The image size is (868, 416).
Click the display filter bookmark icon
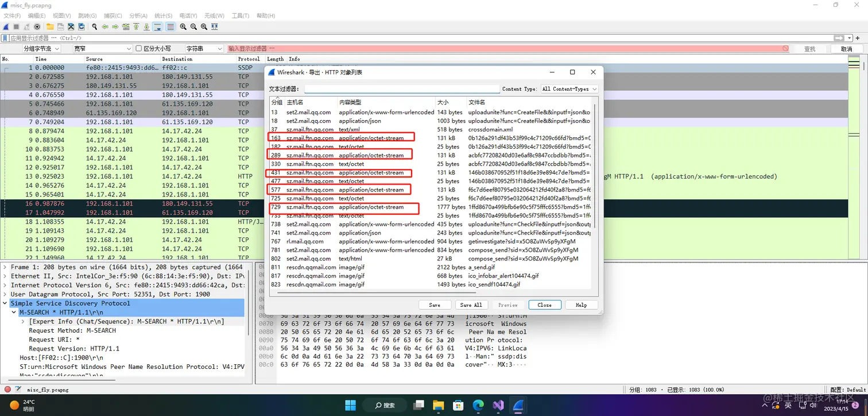(5, 38)
